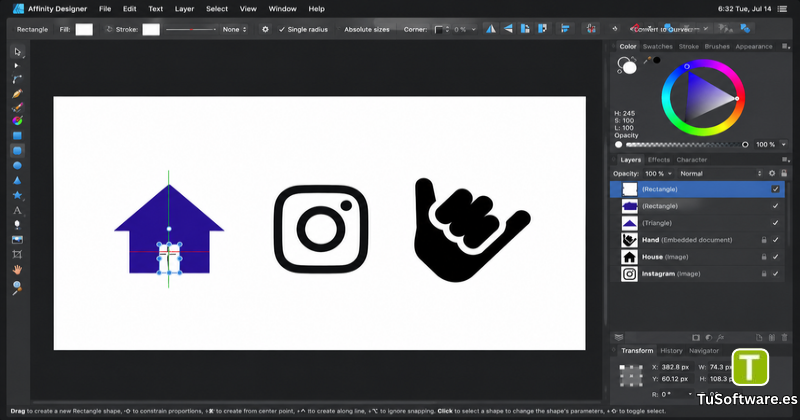Click the Fill color swatch in toolbar
Image resolution: width=800 pixels, height=420 pixels.
(84, 30)
